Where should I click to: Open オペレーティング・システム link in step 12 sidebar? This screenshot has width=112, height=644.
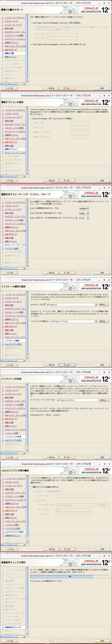click(15, 153)
